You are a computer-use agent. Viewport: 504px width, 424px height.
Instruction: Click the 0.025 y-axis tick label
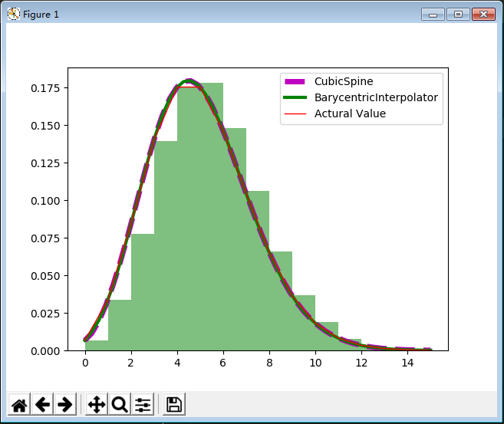(45, 314)
